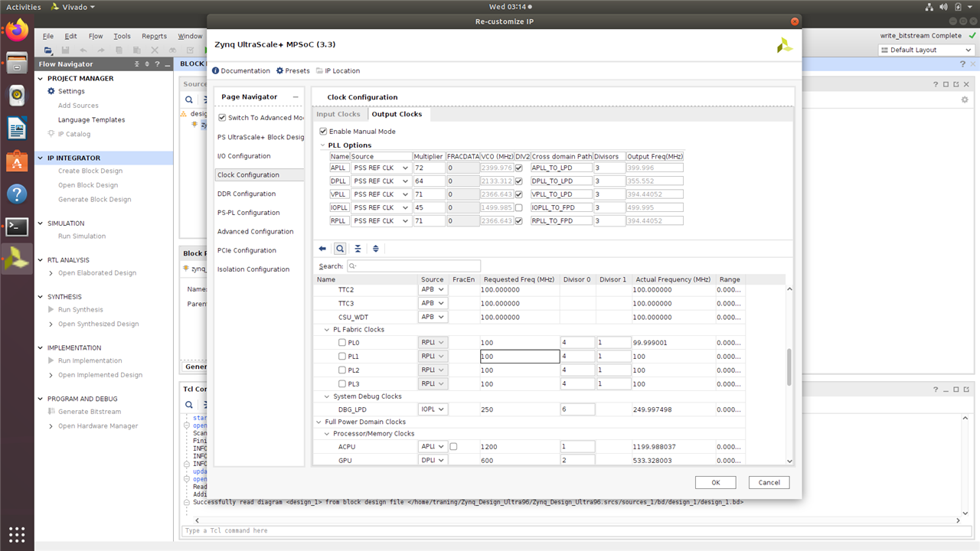
Task: Click Flow Navigator expand-all icon
Action: tap(147, 64)
